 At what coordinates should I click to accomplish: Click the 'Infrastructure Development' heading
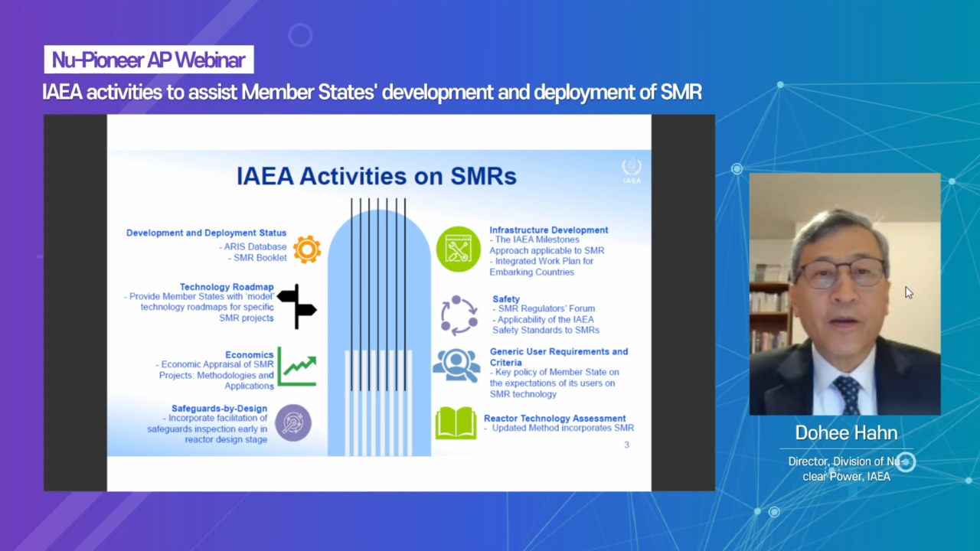549,230
